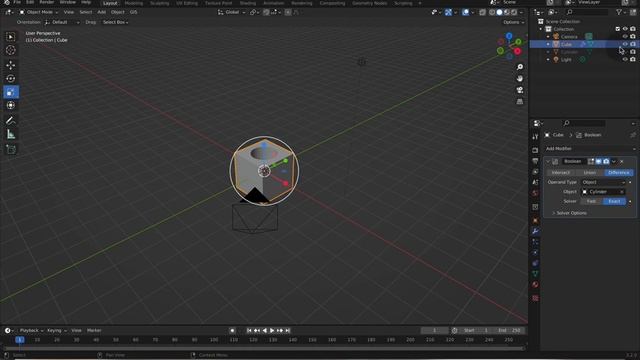Open the Object properties tab icon
640x360 pixels.
click(535, 220)
